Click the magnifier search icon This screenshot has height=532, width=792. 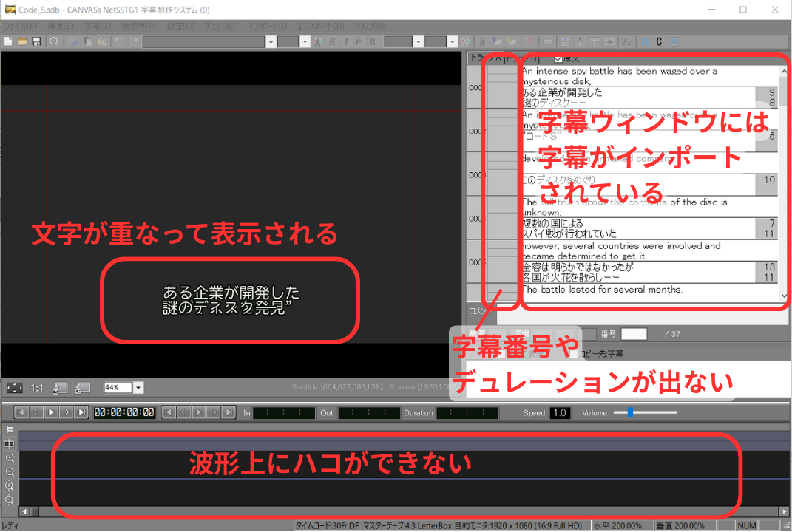(54, 41)
